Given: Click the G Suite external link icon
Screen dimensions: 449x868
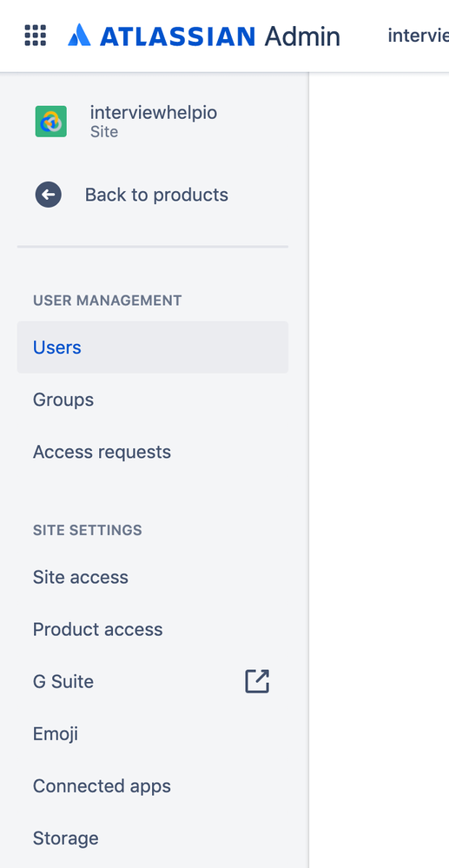Looking at the screenshot, I should coord(257,681).
